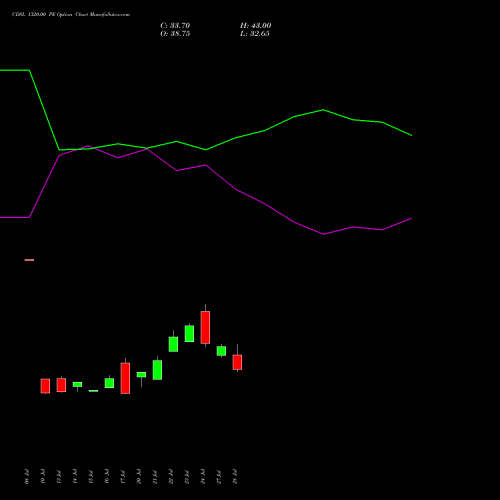Click the small red dash marker
Screen dimensions: 500x500
[x=29, y=260]
